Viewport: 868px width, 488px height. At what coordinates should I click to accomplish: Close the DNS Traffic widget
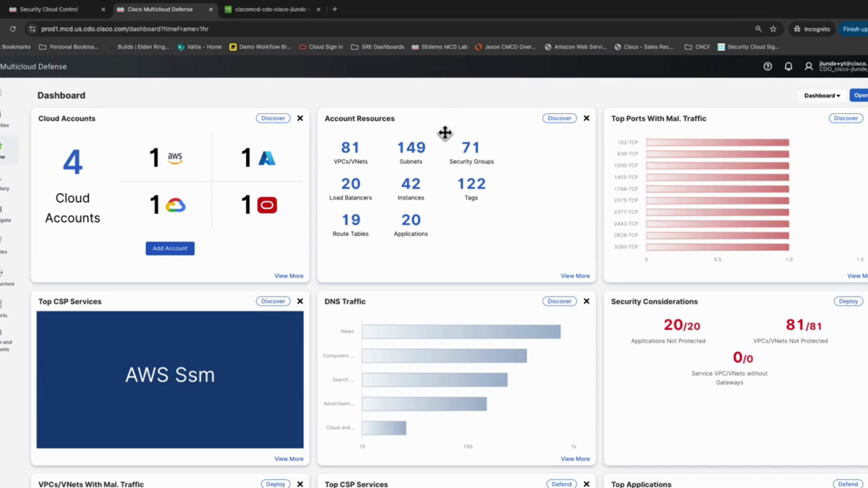[586, 301]
